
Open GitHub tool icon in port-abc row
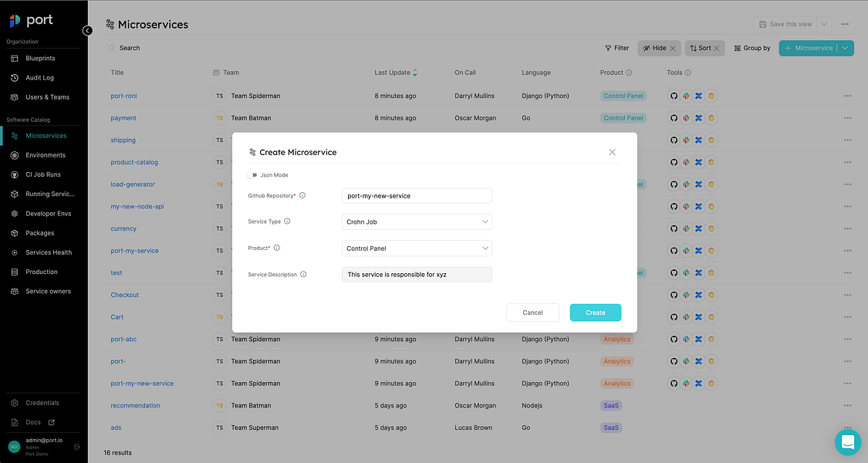pyautogui.click(x=674, y=339)
